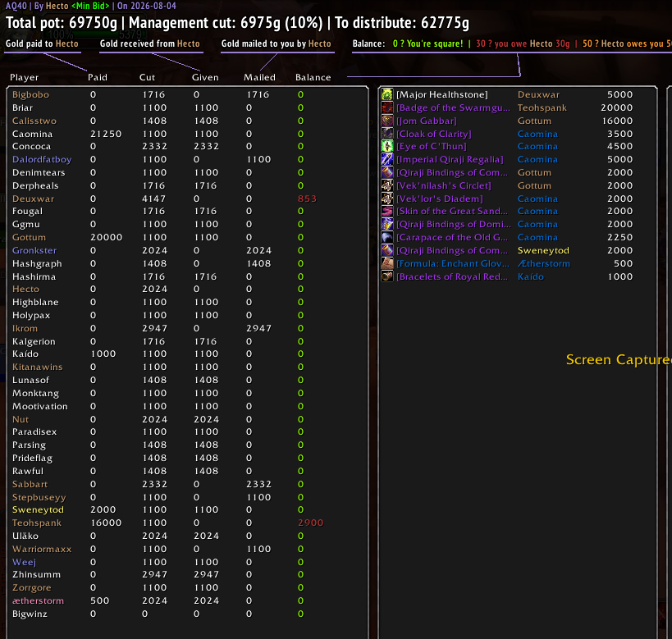Viewport: 672px width, 639px height.
Task: Select player Deuxwar in the player list
Action: (x=33, y=199)
